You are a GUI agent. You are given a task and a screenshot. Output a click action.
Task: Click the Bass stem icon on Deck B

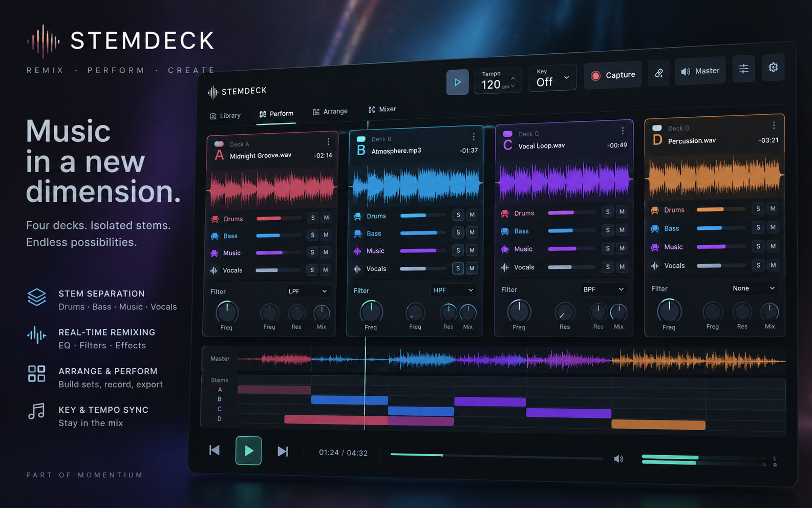358,234
